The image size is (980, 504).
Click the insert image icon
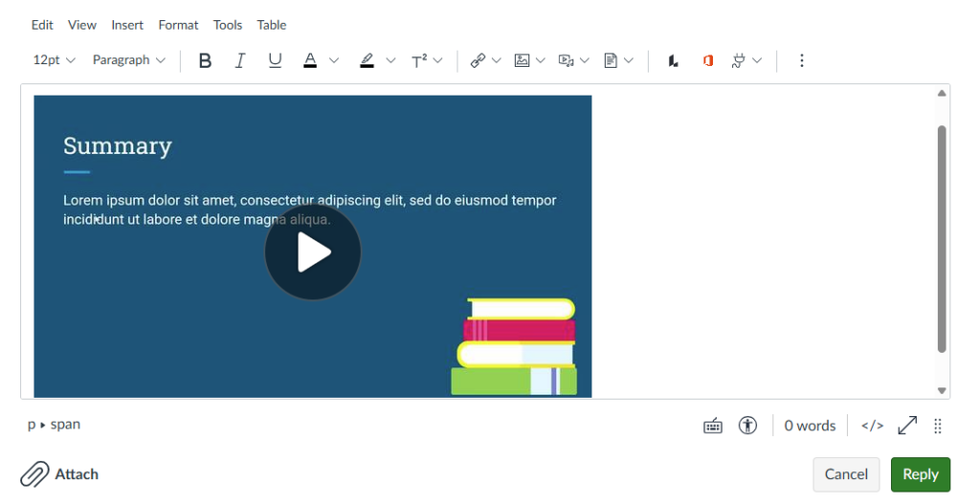tap(522, 60)
